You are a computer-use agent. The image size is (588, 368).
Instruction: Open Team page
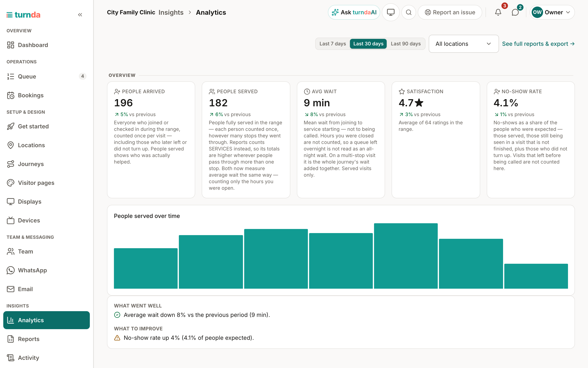[x=46, y=251]
